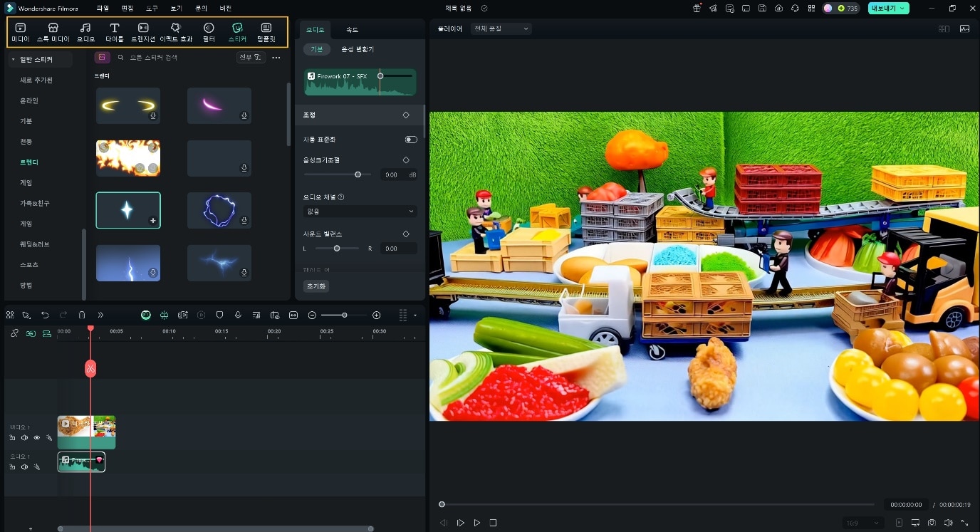This screenshot has width=980, height=532.
Task: Click the delete trash icon in timeline toolbar
Action: point(82,315)
